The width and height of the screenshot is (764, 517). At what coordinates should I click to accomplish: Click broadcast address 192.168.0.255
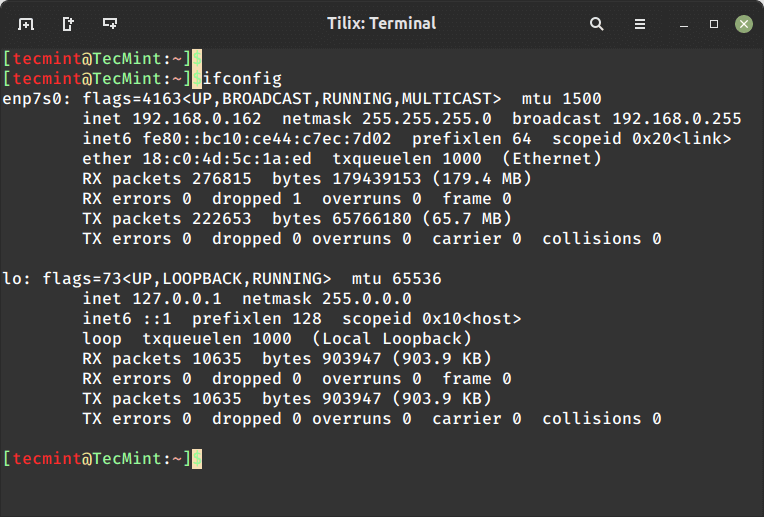point(676,119)
